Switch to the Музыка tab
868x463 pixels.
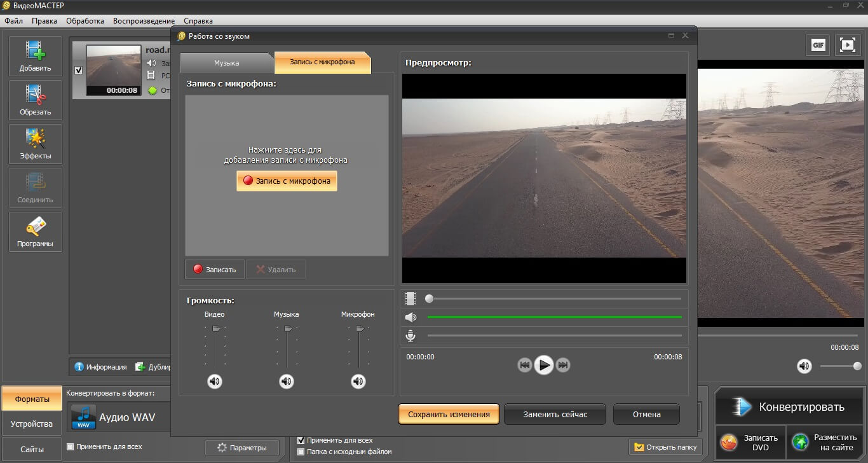click(227, 63)
